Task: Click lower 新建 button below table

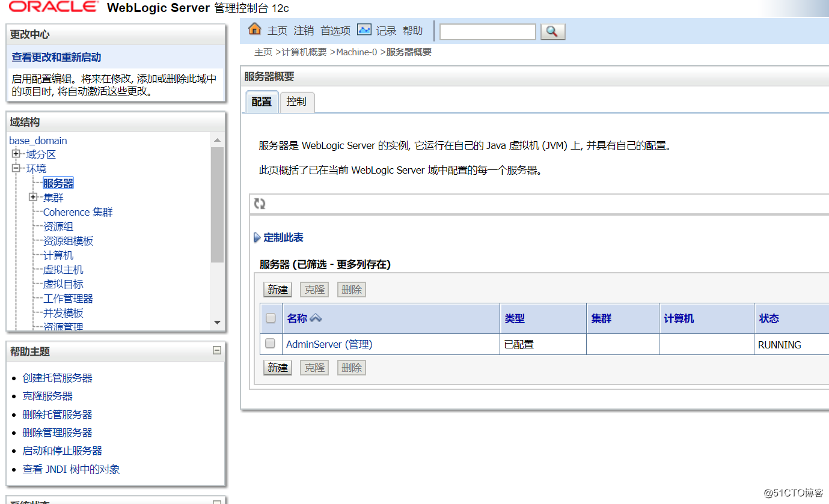Action: tap(278, 368)
